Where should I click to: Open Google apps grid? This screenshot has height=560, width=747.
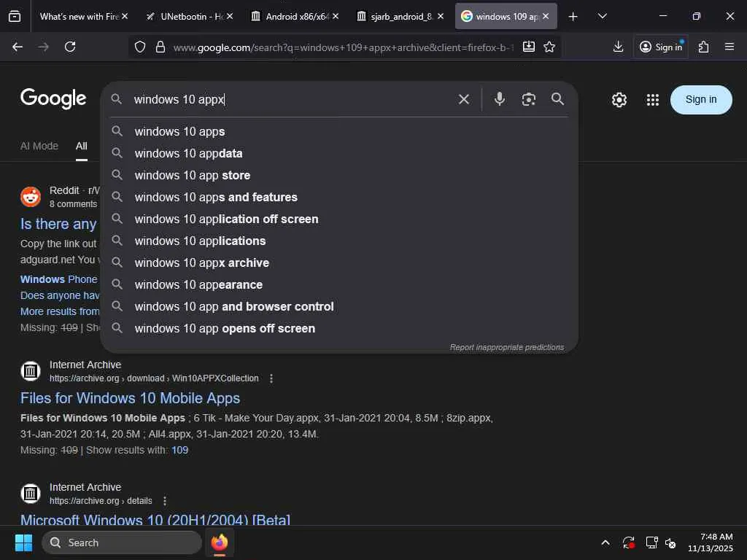click(653, 99)
